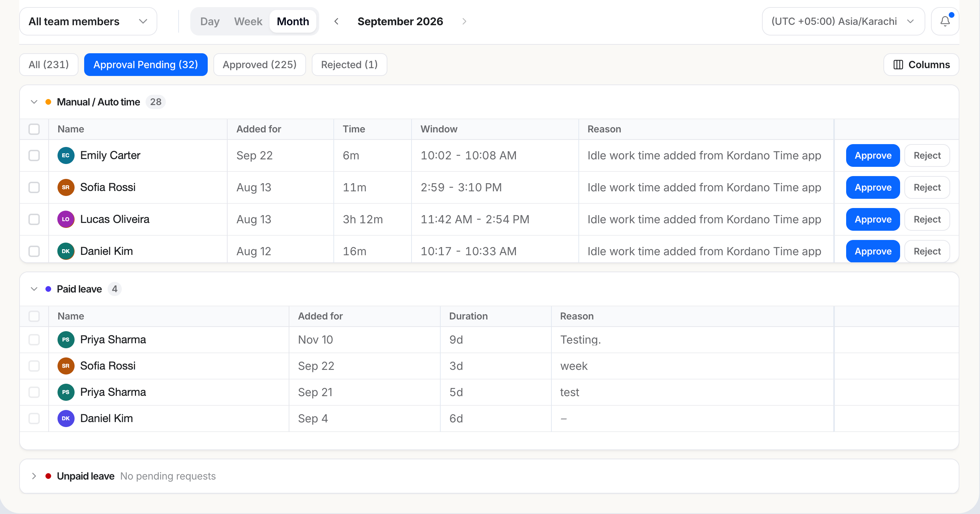980x514 pixels.
Task: Collapse the Manual / Auto time section
Action: (34, 102)
